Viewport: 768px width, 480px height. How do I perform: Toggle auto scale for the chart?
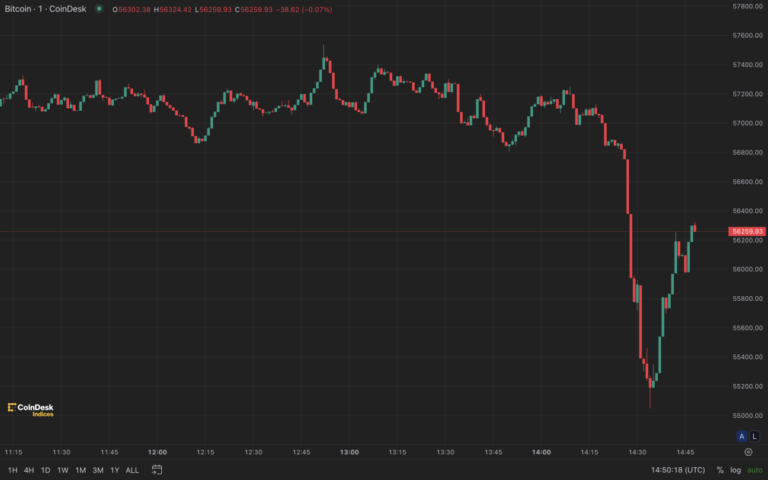point(754,469)
